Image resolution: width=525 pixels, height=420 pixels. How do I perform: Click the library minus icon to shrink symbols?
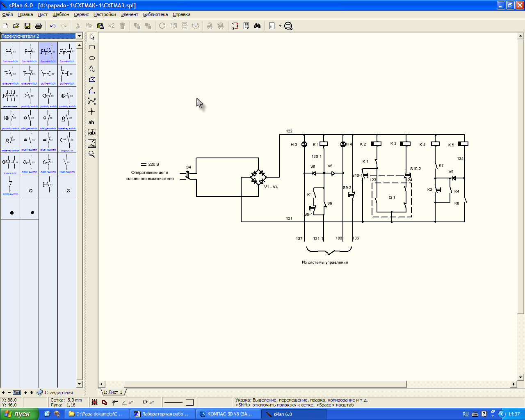click(9, 393)
